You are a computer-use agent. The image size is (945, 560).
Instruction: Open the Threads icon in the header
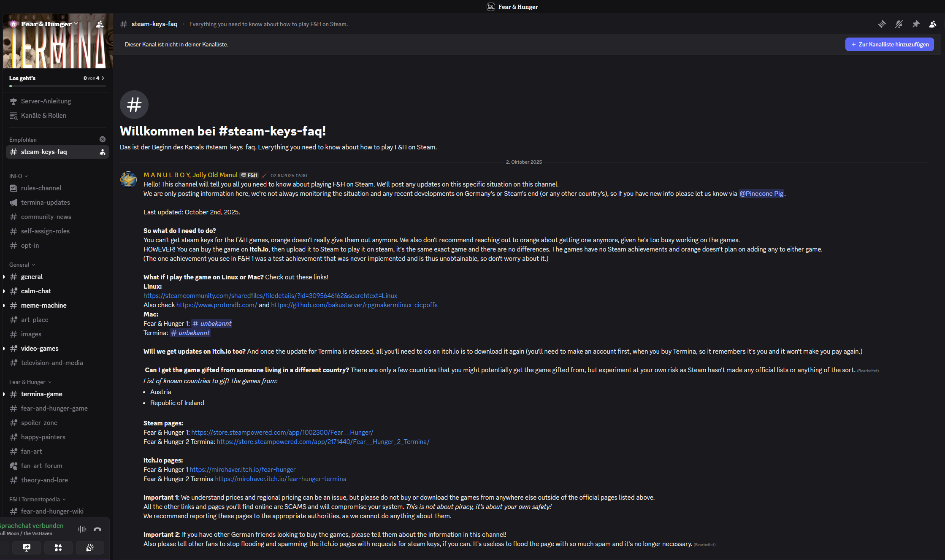pyautogui.click(x=882, y=24)
